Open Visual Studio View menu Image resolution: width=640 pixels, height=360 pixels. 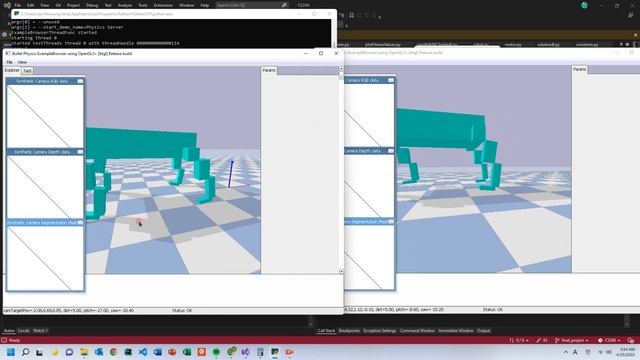click(45, 5)
